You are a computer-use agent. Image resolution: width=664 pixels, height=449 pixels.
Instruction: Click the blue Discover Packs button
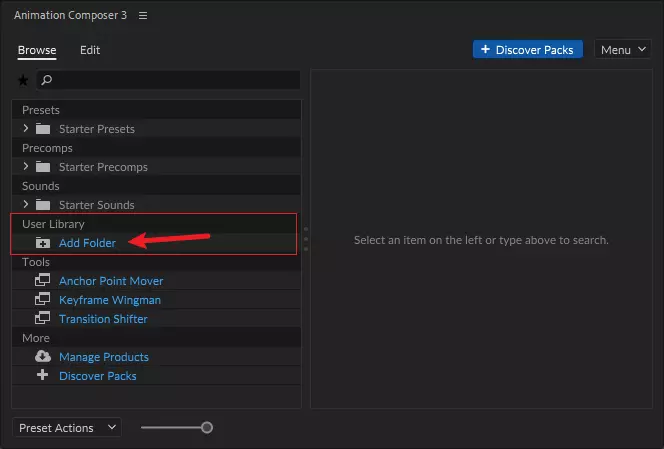pos(528,50)
